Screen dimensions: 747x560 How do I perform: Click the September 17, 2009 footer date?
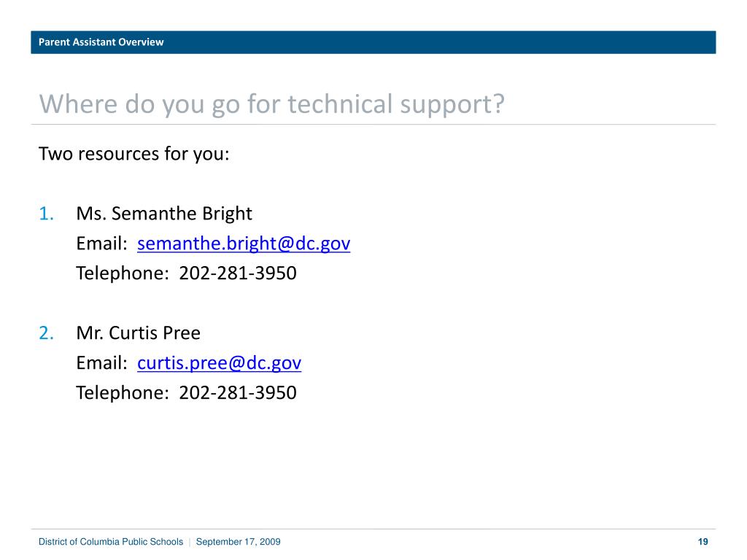[x=239, y=542]
